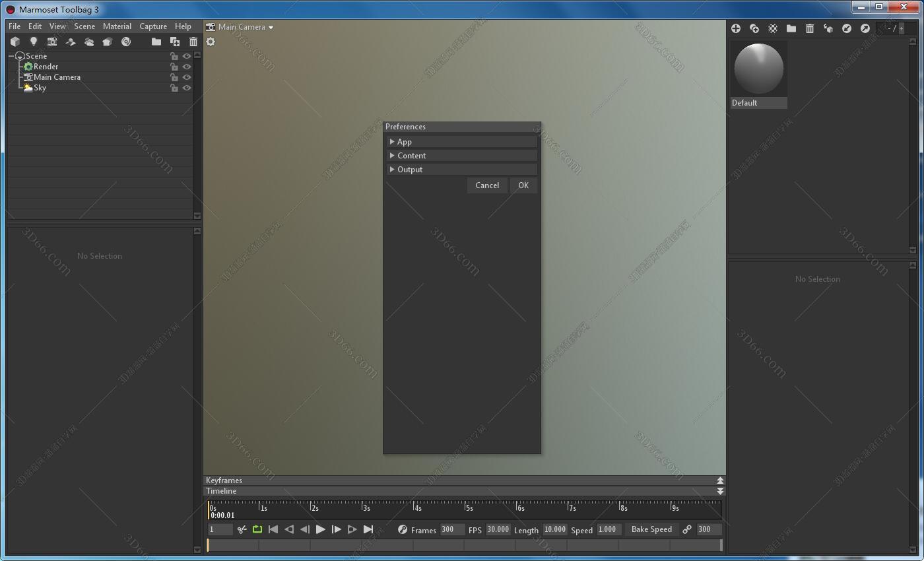Add a new camera using the camera icon
Viewport: 924px width, 561px height.
[x=52, y=42]
